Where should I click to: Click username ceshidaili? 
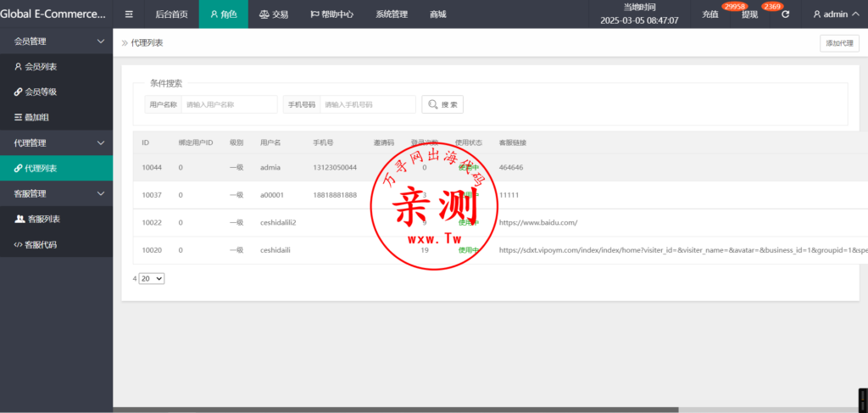coord(275,250)
